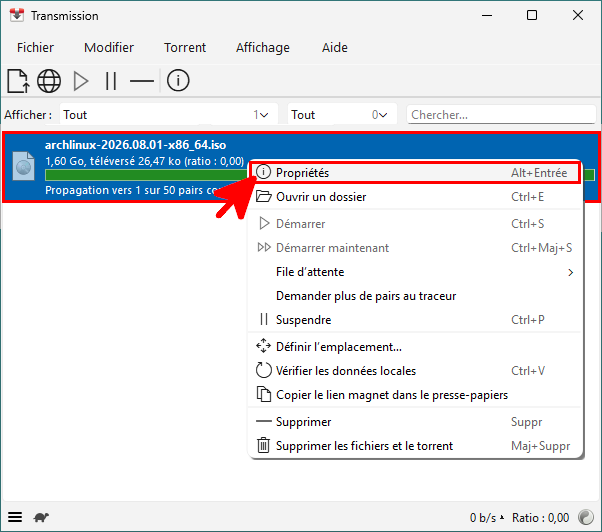Image resolution: width=602 pixels, height=532 pixels.
Task: Click the Open torrent file toolbar icon
Action: click(x=18, y=81)
